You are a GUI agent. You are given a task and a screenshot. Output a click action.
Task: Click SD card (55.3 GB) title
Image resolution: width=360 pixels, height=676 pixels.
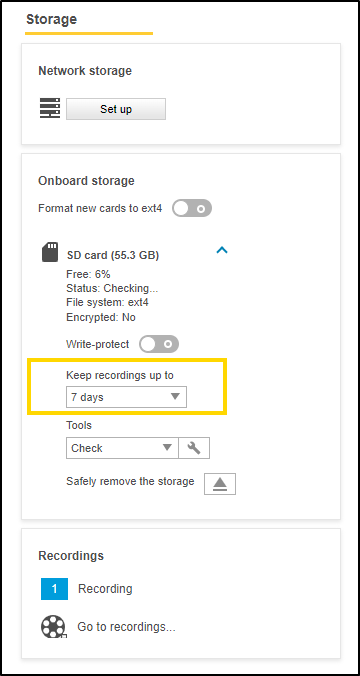pyautogui.click(x=113, y=256)
